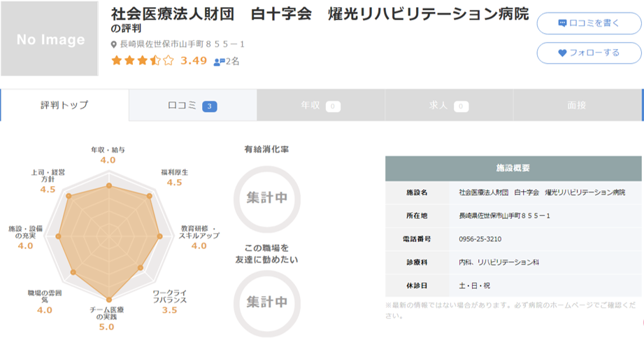Click the フォローする button
The width and height of the screenshot is (644, 338).
tap(589, 53)
